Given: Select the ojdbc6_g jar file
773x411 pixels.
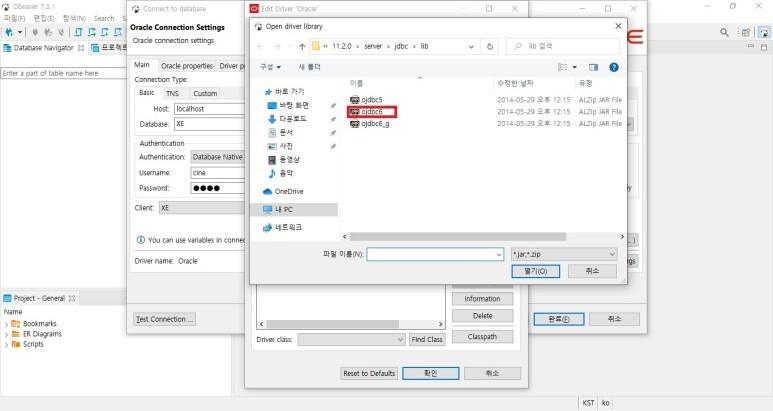Looking at the screenshot, I should click(370, 124).
